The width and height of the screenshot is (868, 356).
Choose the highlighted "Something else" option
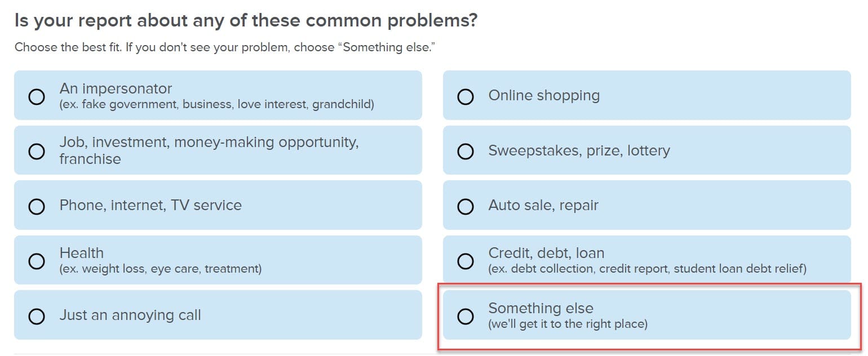click(x=465, y=315)
